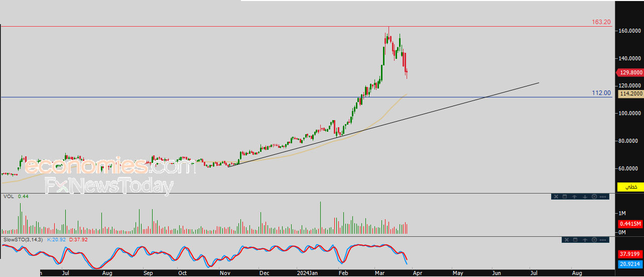Click the 0.4415M volume value tag
Image resolution: width=644 pixels, height=277 pixels.
tap(630, 224)
